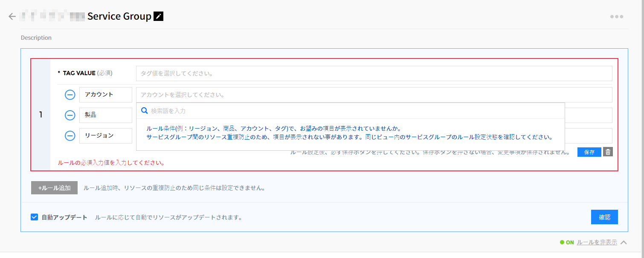Toggle the 自動アップデート checkbox
This screenshot has height=258, width=644.
[x=35, y=217]
